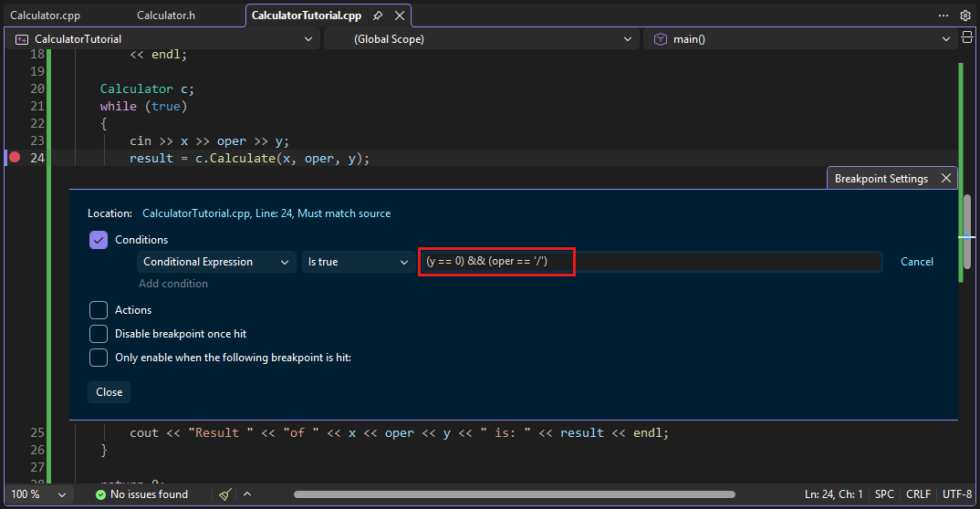This screenshot has height=509, width=980.
Task: Click line number 20 in the gutter
Action: click(x=37, y=88)
